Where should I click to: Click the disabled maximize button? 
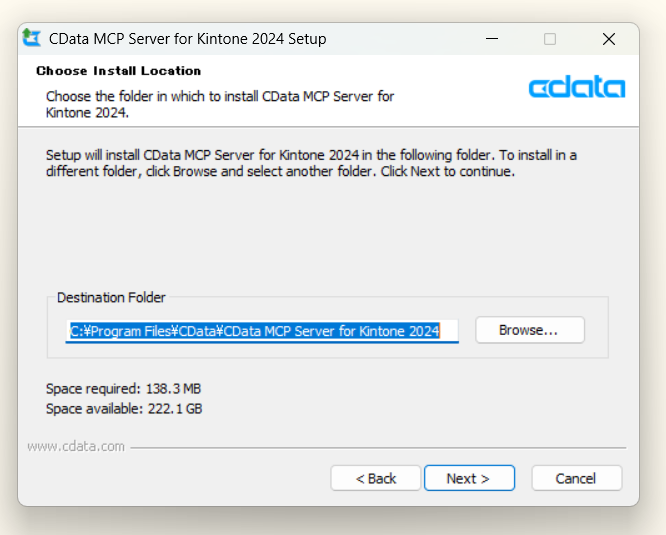coord(550,39)
